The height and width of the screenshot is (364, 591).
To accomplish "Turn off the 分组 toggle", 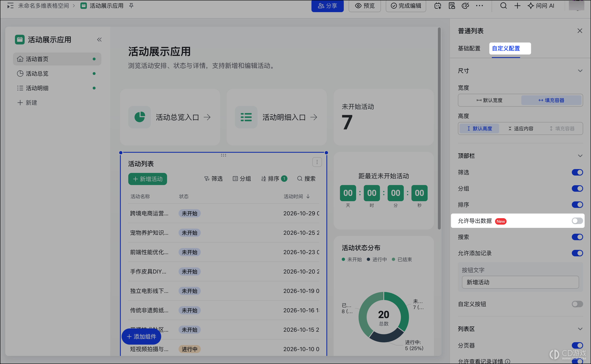I will pyautogui.click(x=577, y=188).
